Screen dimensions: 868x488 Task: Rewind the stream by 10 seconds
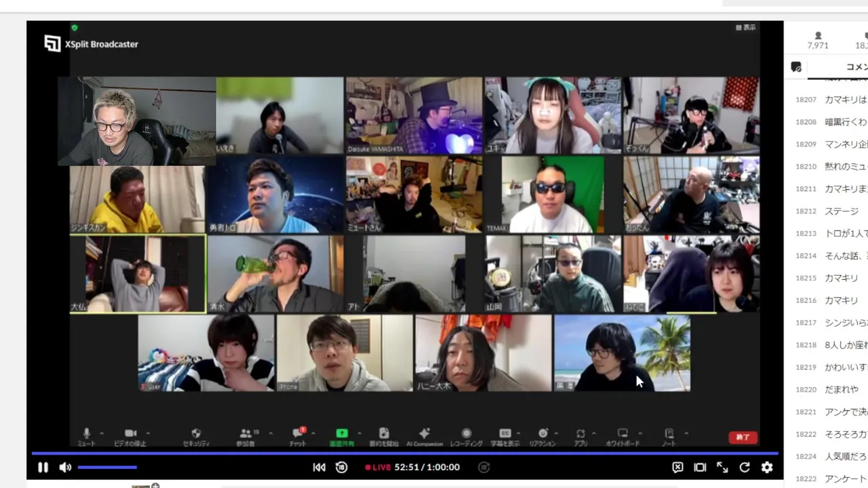point(342,467)
